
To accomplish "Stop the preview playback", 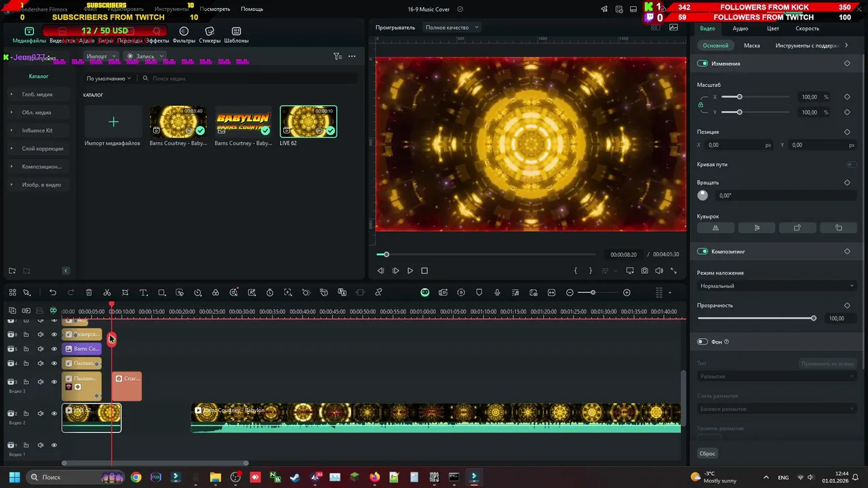I will click(x=425, y=270).
